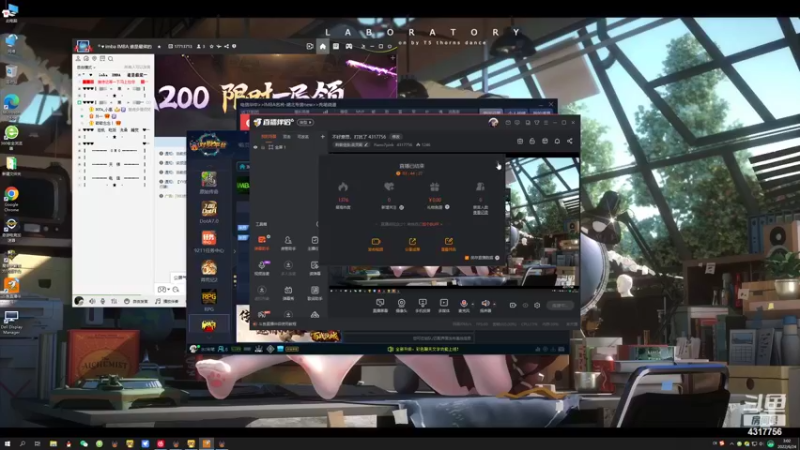Add a camera source in bottom toolbar
Viewport: 800px width, 450px height.
coord(402,303)
